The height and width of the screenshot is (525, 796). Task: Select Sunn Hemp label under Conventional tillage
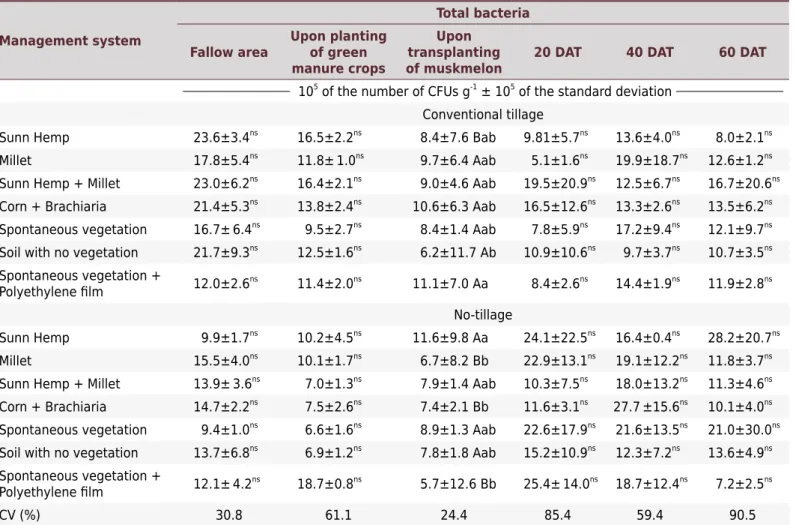(35, 138)
